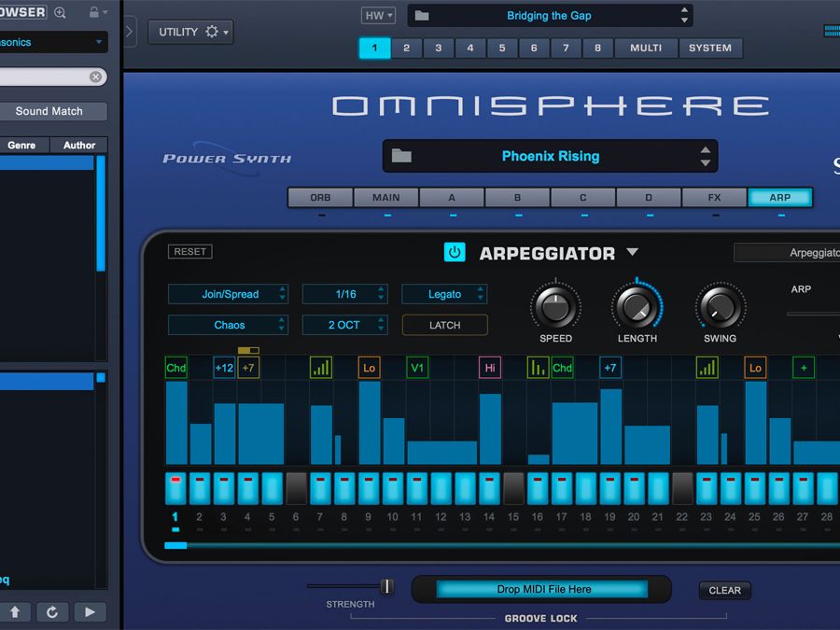840x630 pixels.
Task: Select part 2 tab
Action: 407,48
